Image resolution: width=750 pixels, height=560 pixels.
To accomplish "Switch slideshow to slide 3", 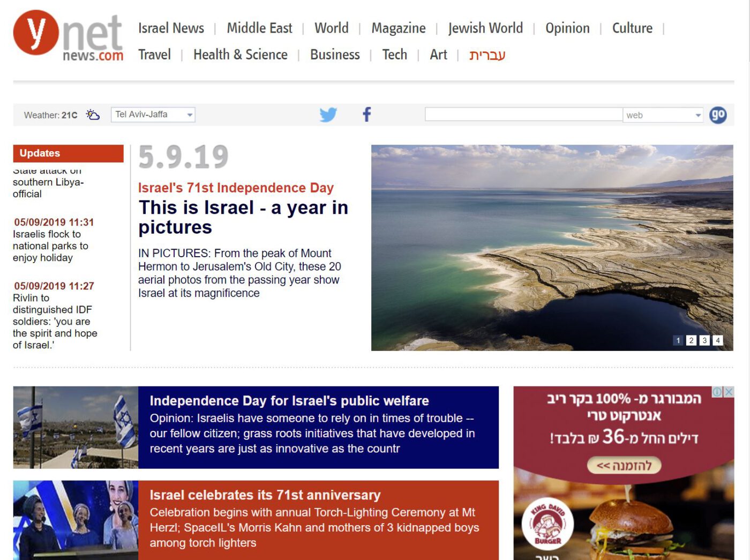I will (704, 340).
